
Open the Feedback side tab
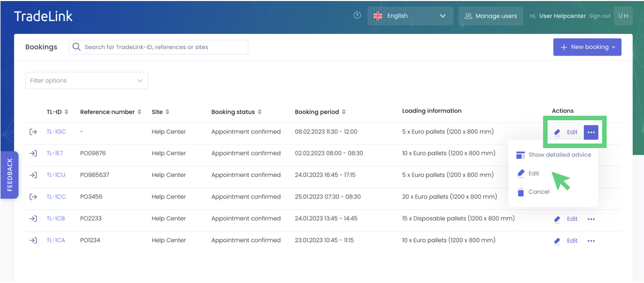10,175
